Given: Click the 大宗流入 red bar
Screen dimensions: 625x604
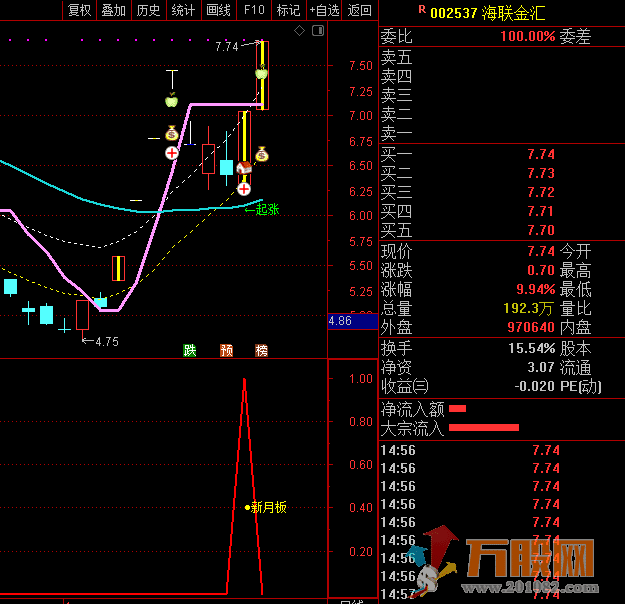Looking at the screenshot, I should click(x=484, y=428).
